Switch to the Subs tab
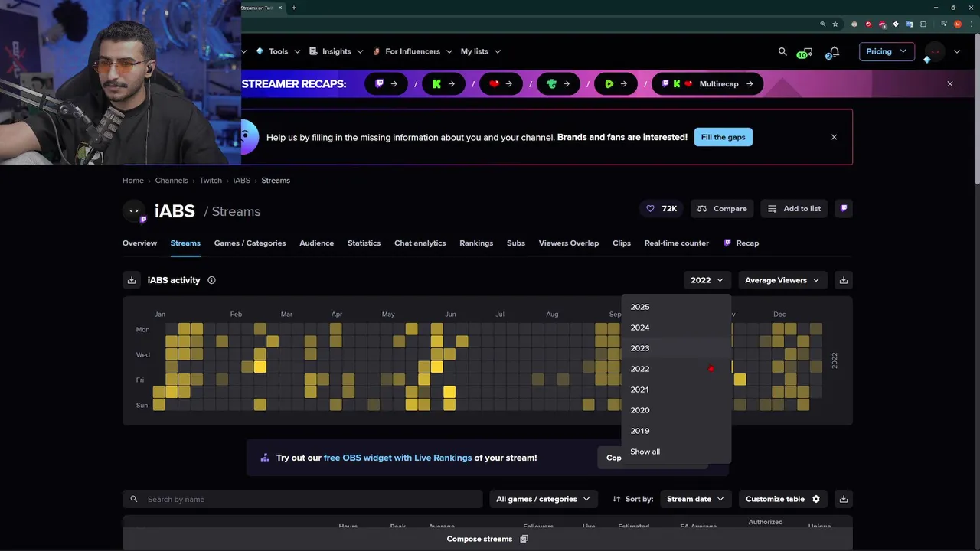 (516, 243)
